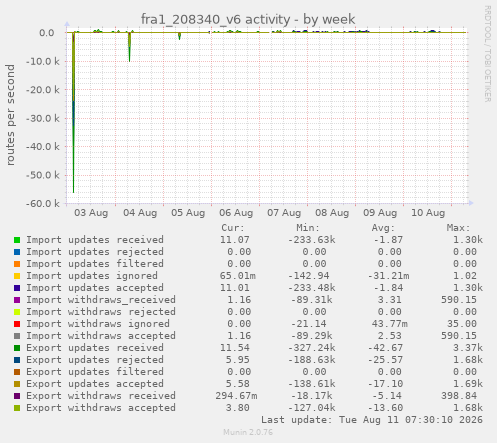
Task: Click the 08 Aug x-axis label
Action: [x=332, y=213]
